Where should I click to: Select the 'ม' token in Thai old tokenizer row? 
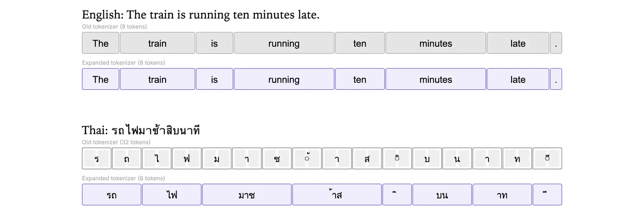[217, 158]
